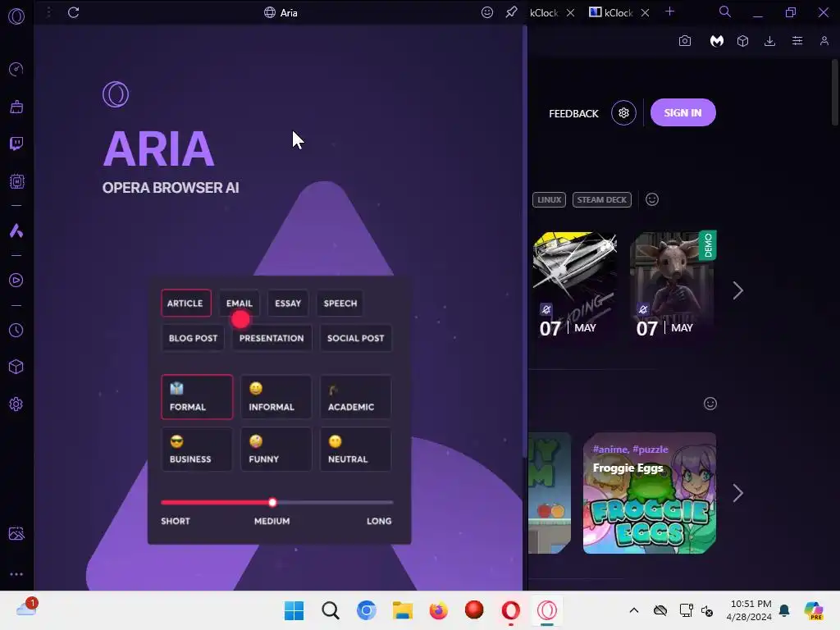Set length to SHORT label
Image resolution: width=840 pixels, height=630 pixels.
point(176,521)
